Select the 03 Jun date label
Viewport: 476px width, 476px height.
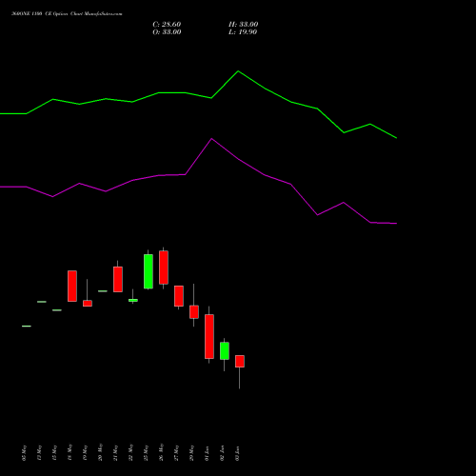pos(237,453)
